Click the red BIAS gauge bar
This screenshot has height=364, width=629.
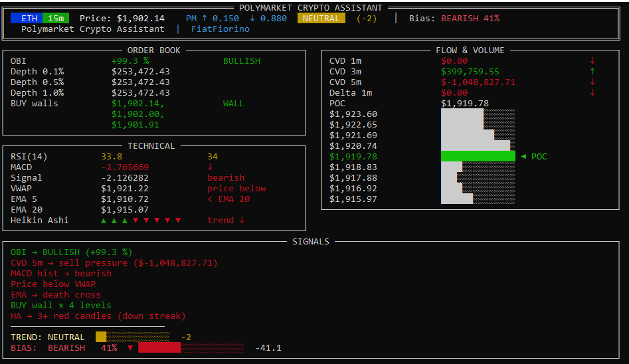click(x=191, y=347)
